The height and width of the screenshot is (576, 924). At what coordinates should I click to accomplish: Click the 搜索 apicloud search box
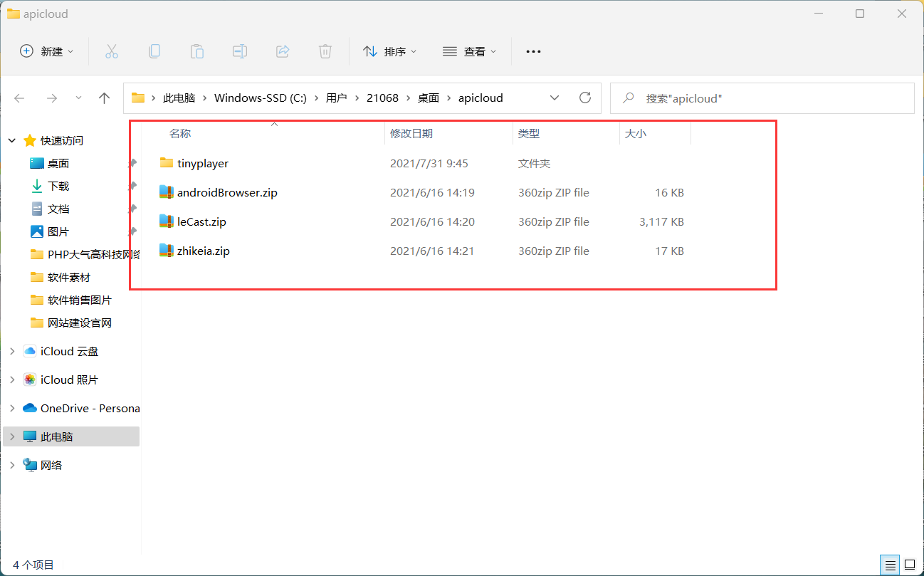(762, 98)
